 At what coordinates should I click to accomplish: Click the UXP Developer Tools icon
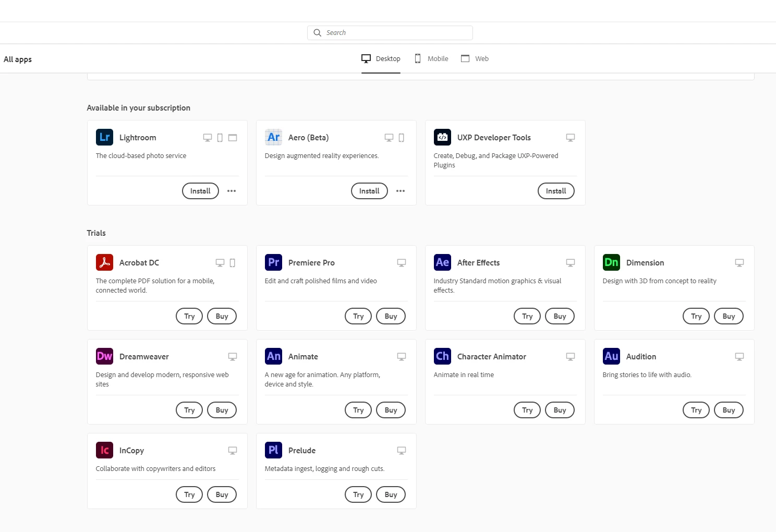(x=442, y=137)
